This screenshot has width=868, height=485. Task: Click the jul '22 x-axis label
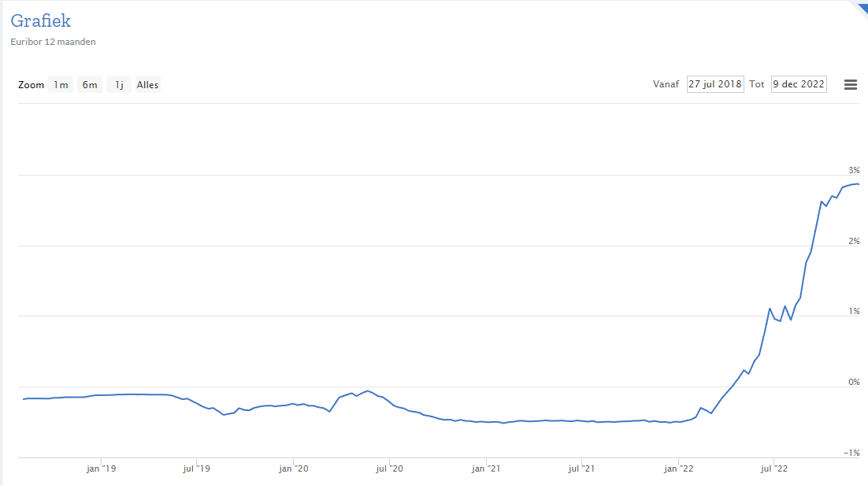coord(774,469)
